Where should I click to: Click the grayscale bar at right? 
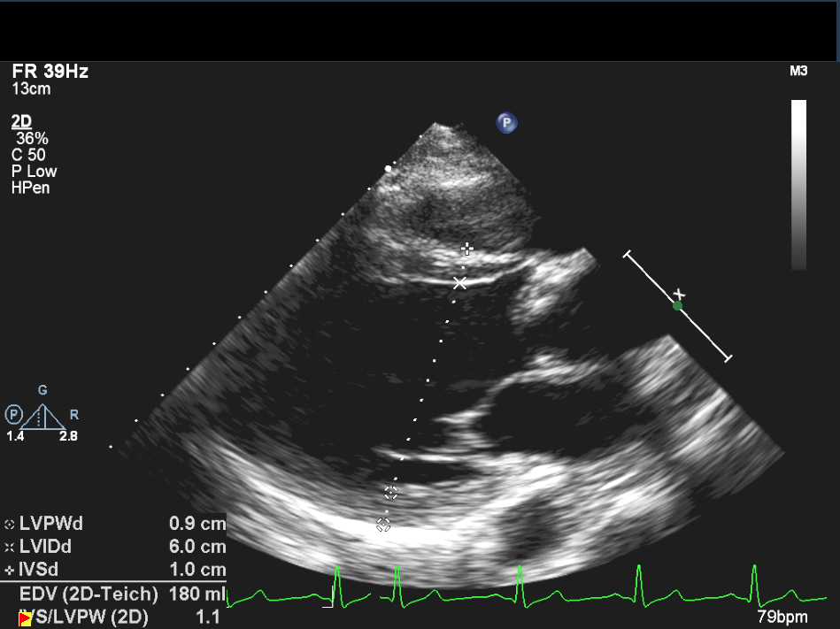click(x=798, y=184)
